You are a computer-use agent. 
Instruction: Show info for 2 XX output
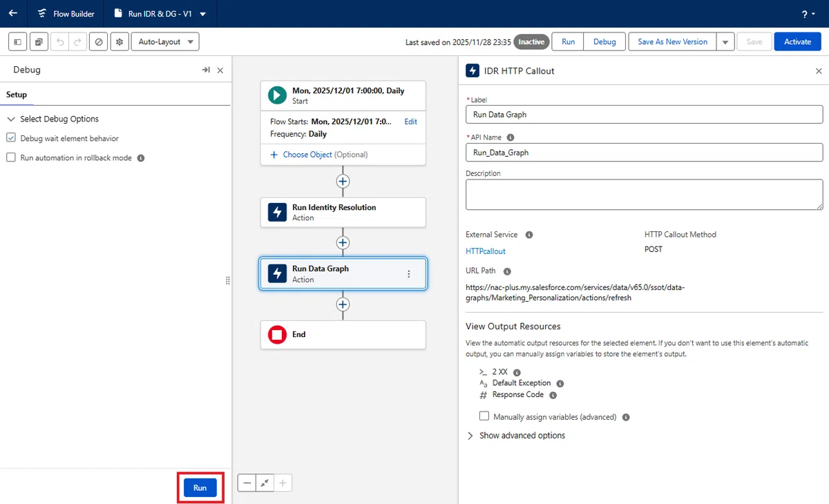tap(517, 372)
